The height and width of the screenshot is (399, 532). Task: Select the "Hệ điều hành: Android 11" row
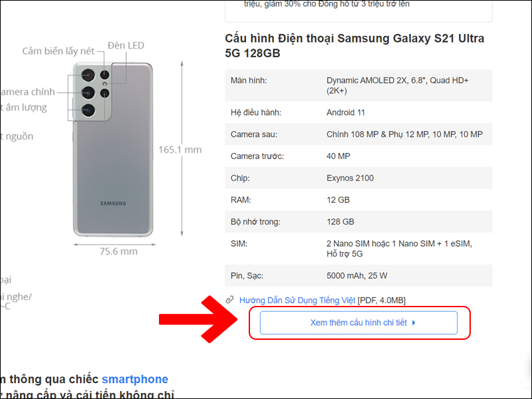coord(358,112)
